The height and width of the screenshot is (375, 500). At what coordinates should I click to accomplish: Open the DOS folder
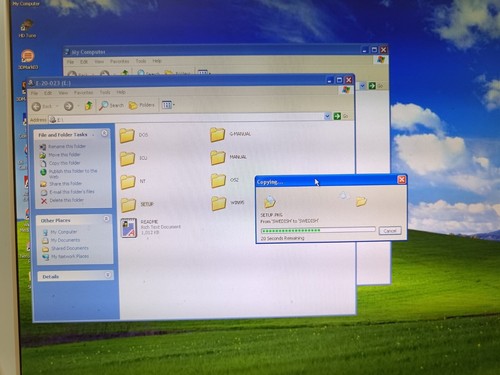(127, 135)
